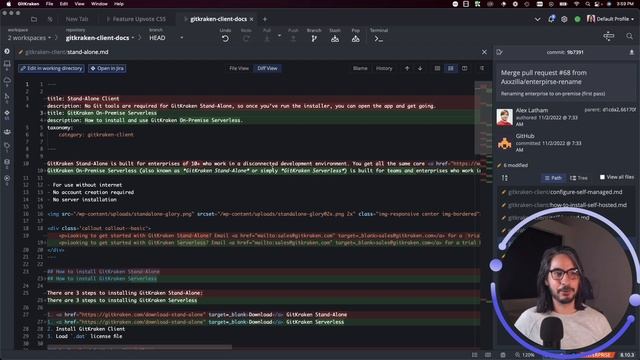Click the zoom 120% status bar indicator
640x360 pixels.
pos(525,355)
